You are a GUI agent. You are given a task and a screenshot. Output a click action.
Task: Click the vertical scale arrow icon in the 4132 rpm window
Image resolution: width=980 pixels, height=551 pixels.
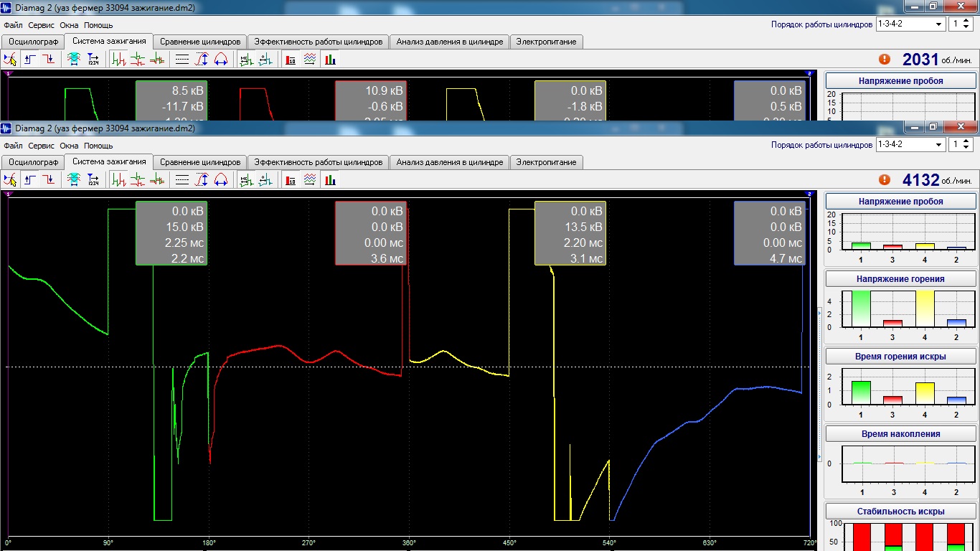point(202,179)
